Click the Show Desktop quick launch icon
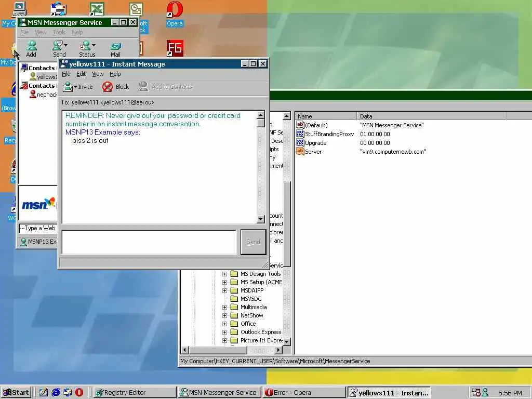 point(44,392)
